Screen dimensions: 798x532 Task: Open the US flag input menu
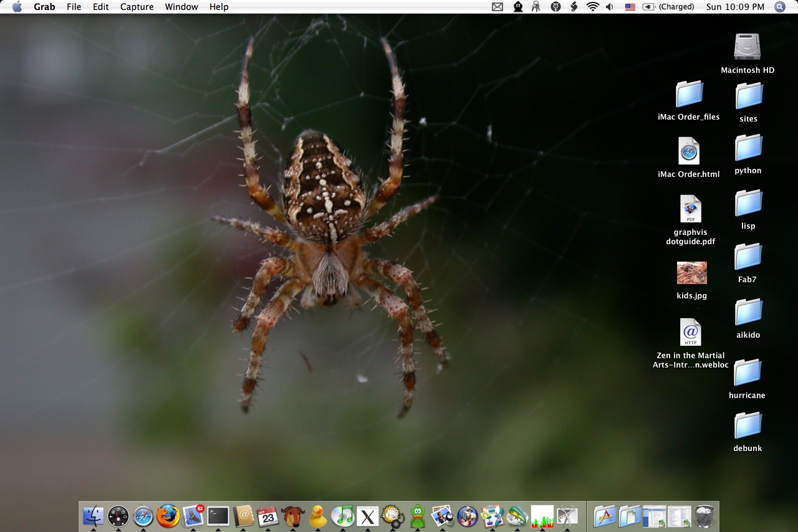pyautogui.click(x=630, y=7)
